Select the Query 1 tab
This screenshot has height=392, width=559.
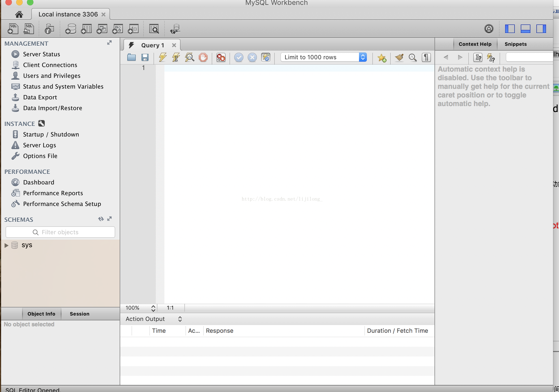[x=153, y=45]
